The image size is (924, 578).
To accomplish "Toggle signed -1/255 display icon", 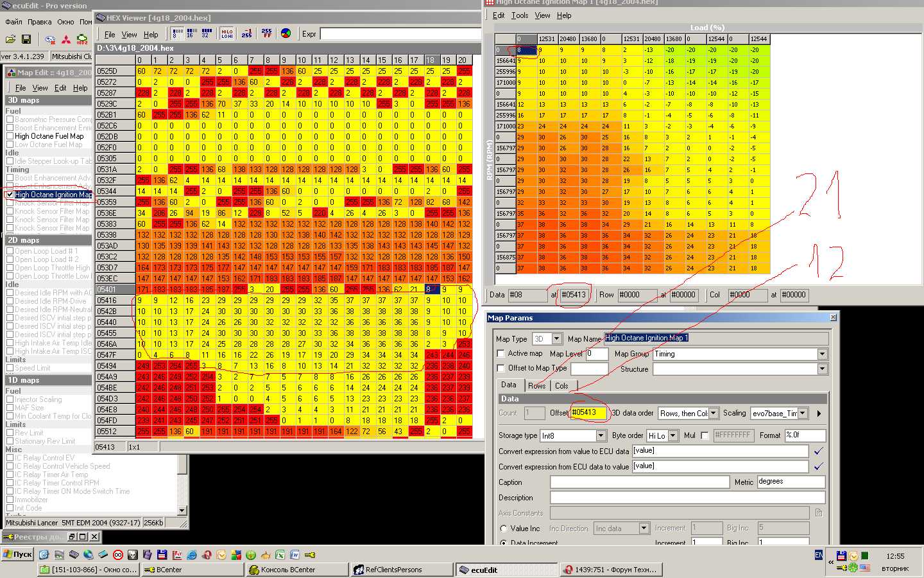I will [x=247, y=33].
